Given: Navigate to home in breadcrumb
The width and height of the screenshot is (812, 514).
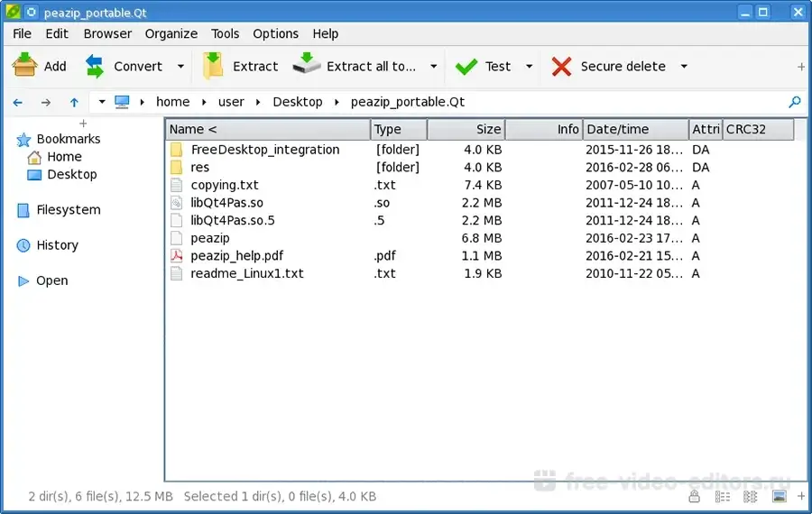Looking at the screenshot, I should point(173,102).
